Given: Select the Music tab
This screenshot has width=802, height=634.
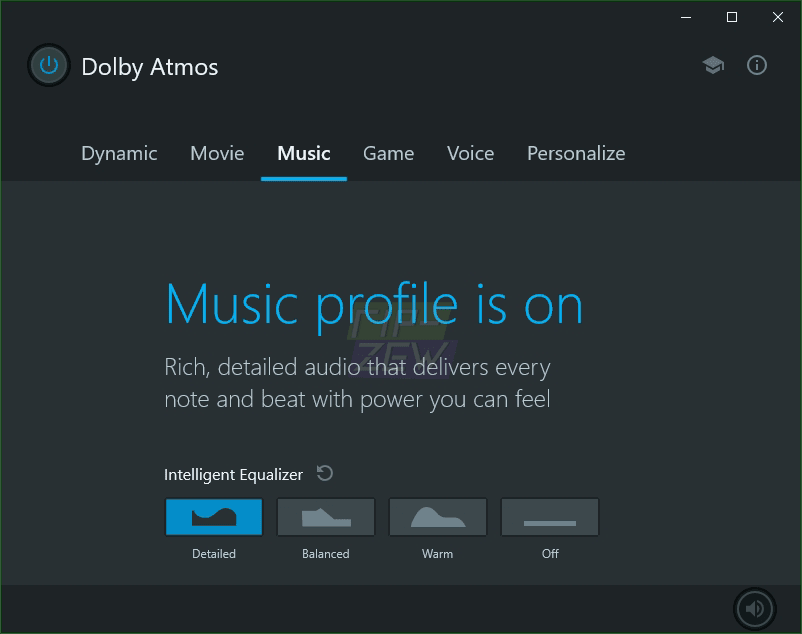Looking at the screenshot, I should (304, 153).
